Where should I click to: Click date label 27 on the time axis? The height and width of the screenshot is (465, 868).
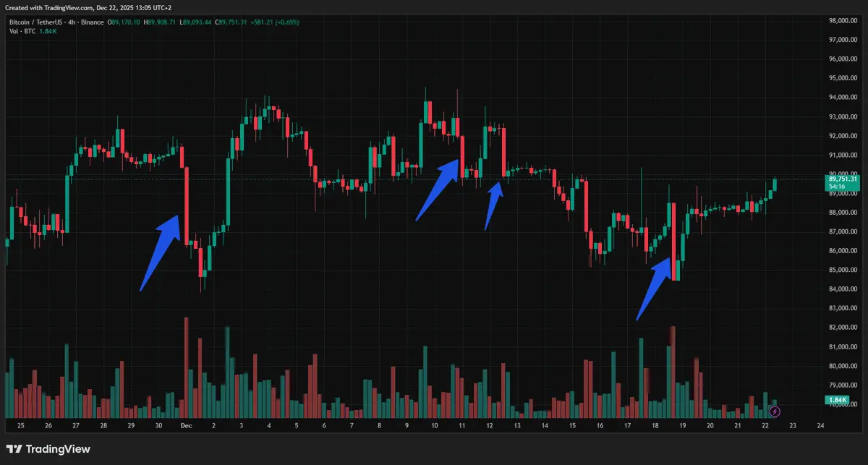tap(75, 426)
